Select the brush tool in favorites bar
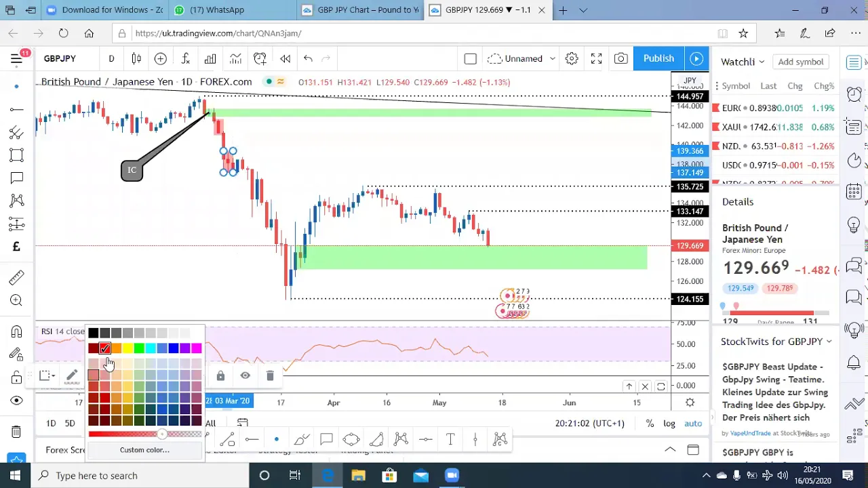Screen dimensions: 868x488 tap(302, 440)
